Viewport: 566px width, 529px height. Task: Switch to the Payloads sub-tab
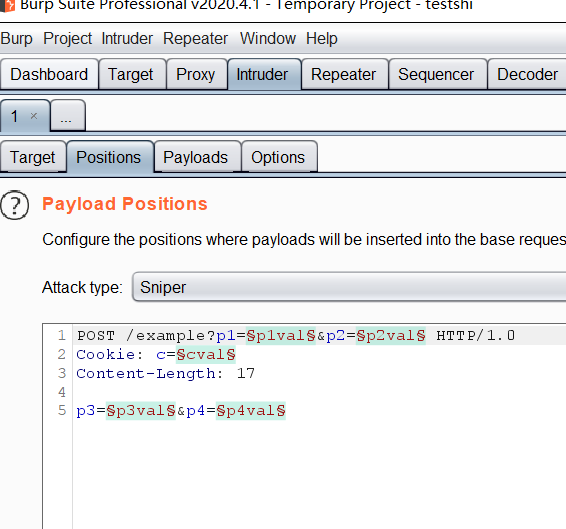197,157
